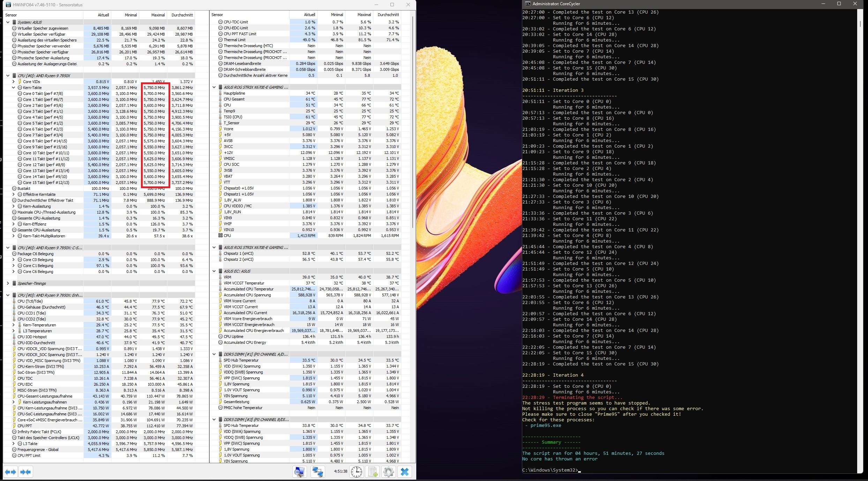Screen dimensions: 868x481
Task: Expand the Speicher-Timings section
Action: pos(8,283)
